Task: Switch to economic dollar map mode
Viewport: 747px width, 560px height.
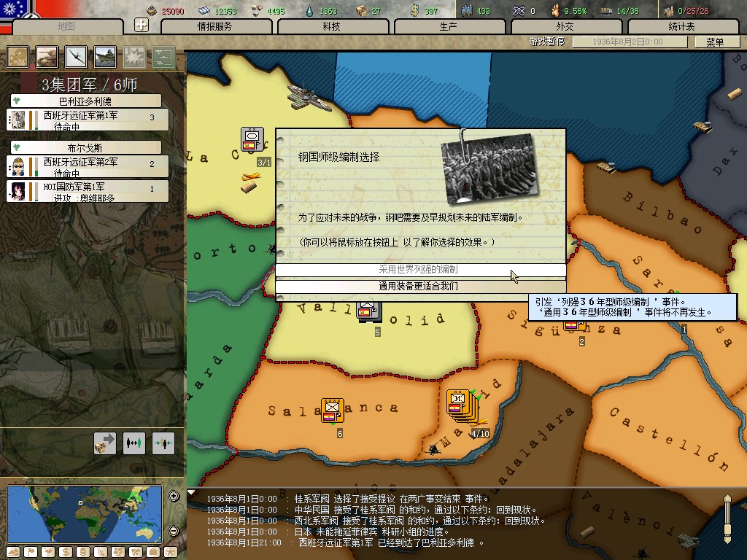Action: pyautogui.click(x=64, y=552)
